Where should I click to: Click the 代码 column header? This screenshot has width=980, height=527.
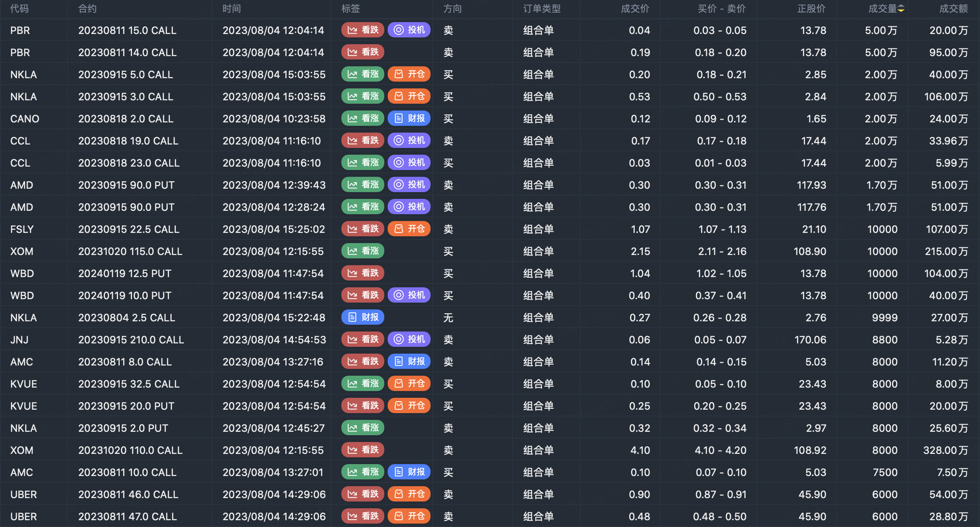(x=20, y=9)
